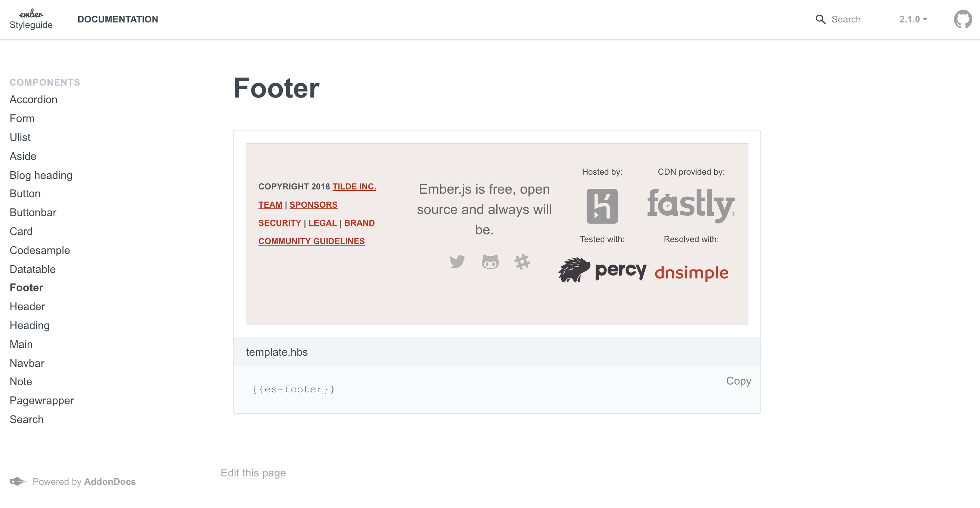Screen dimensions: 980x508
Task: Click the Ember Styleguide logo
Action: click(x=31, y=19)
